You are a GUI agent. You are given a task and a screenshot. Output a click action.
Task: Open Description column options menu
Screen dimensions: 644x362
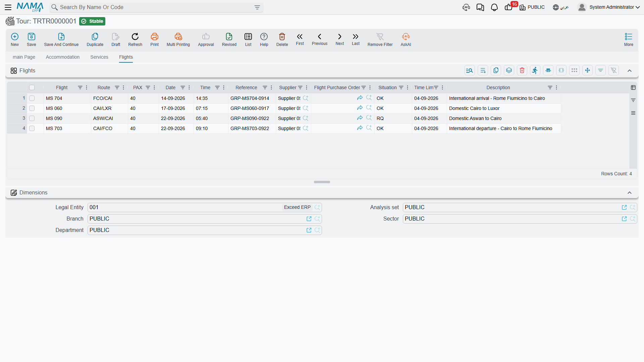click(556, 87)
